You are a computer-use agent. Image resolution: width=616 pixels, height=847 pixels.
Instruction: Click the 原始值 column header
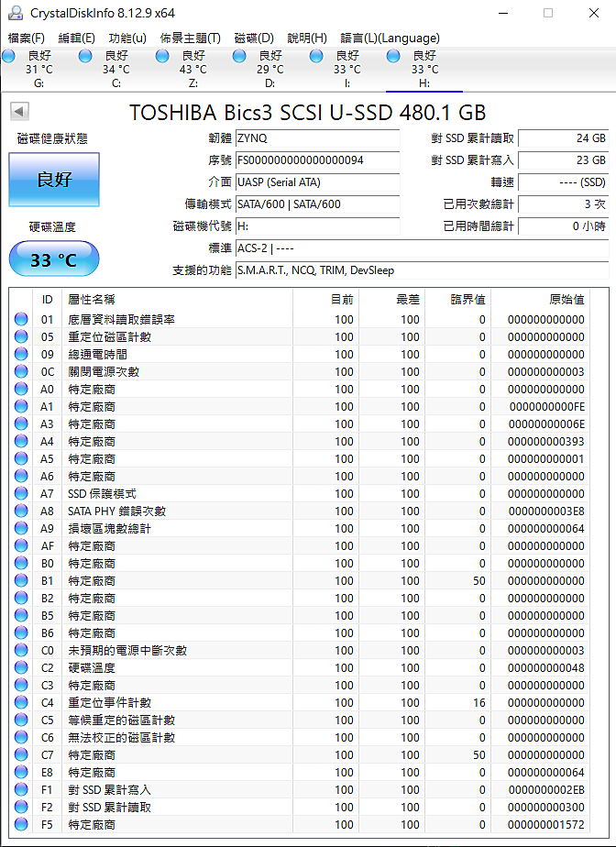tap(538, 299)
